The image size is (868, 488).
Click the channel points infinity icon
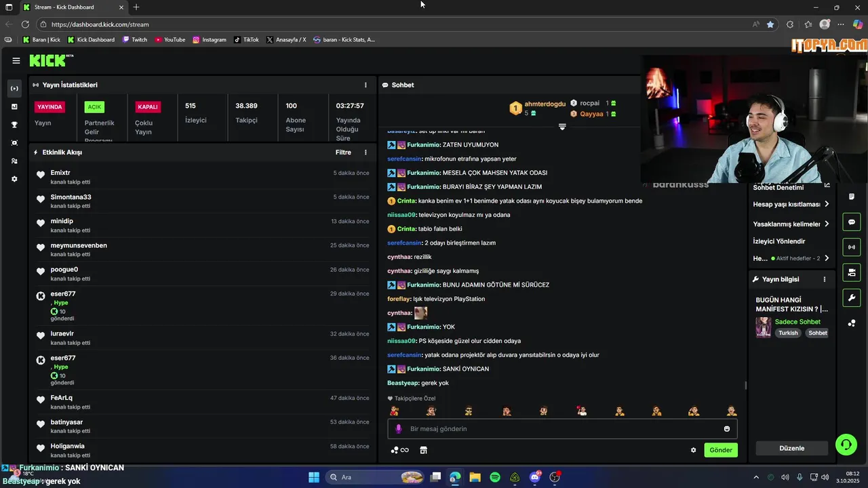coord(400,450)
